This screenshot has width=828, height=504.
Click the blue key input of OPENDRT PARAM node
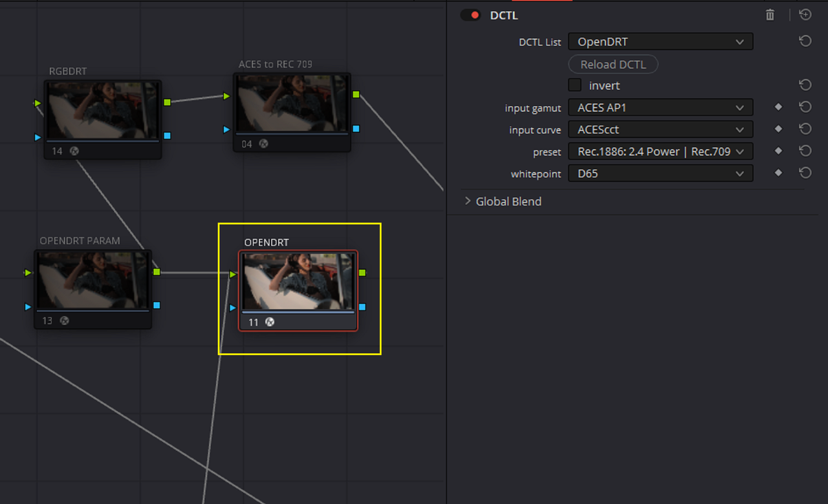[x=28, y=307]
